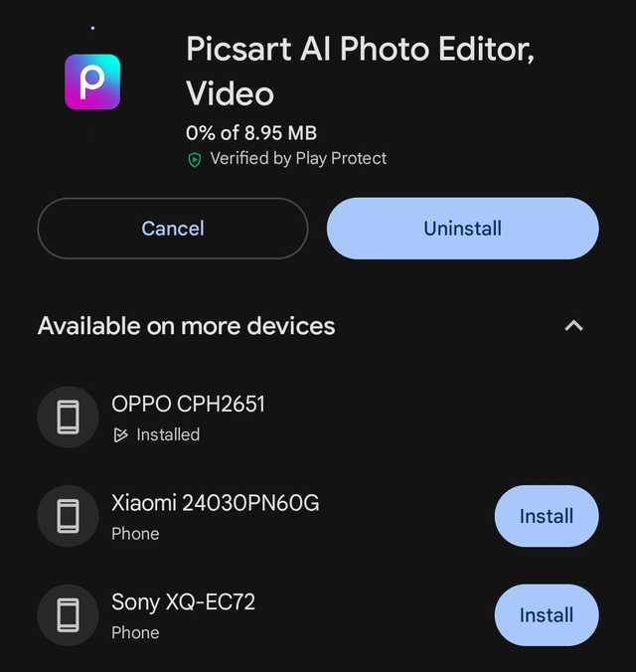The image size is (636, 672).
Task: Collapse the Available on more devices section
Action: 573,326
